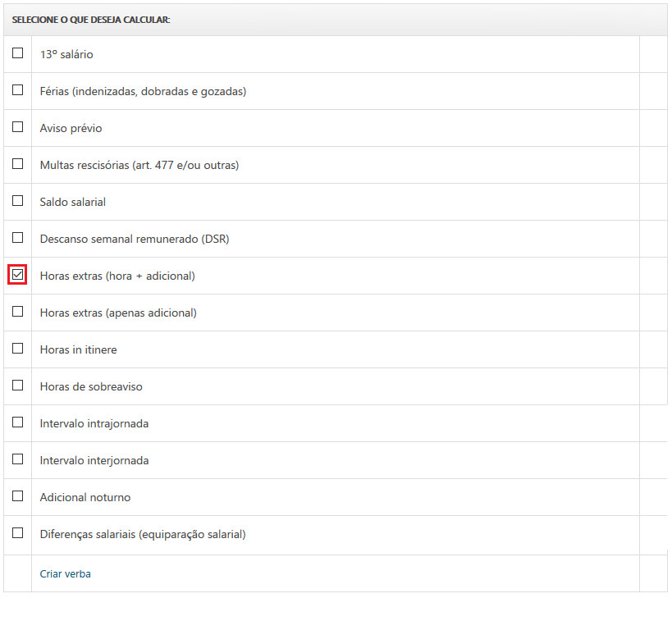The height and width of the screenshot is (630, 672).
Task: Enable Descanso semanal remunerado (DSR) checkbox
Action: 17,238
